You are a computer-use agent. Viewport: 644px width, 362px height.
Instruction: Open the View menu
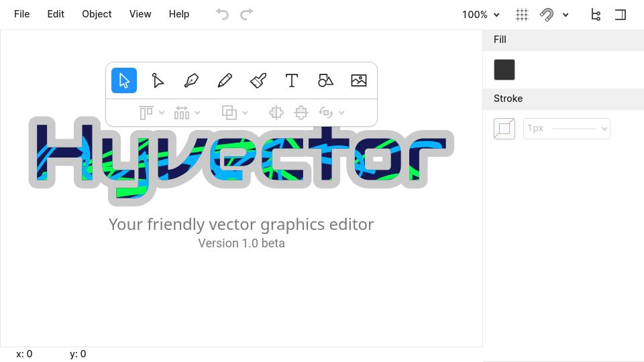click(140, 14)
